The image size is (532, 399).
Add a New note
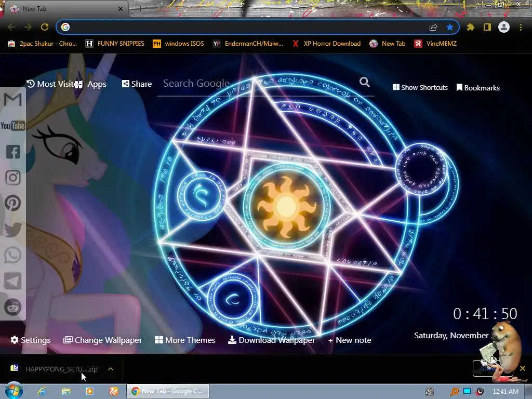coord(350,340)
